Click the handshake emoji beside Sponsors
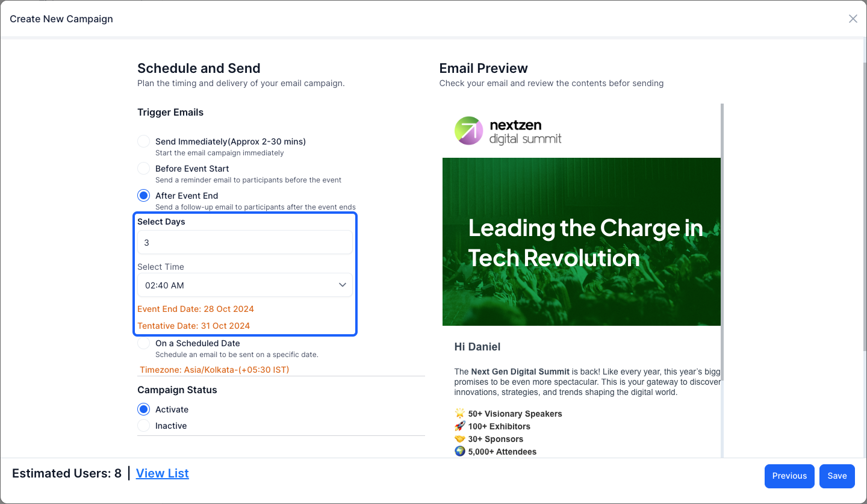 (460, 439)
